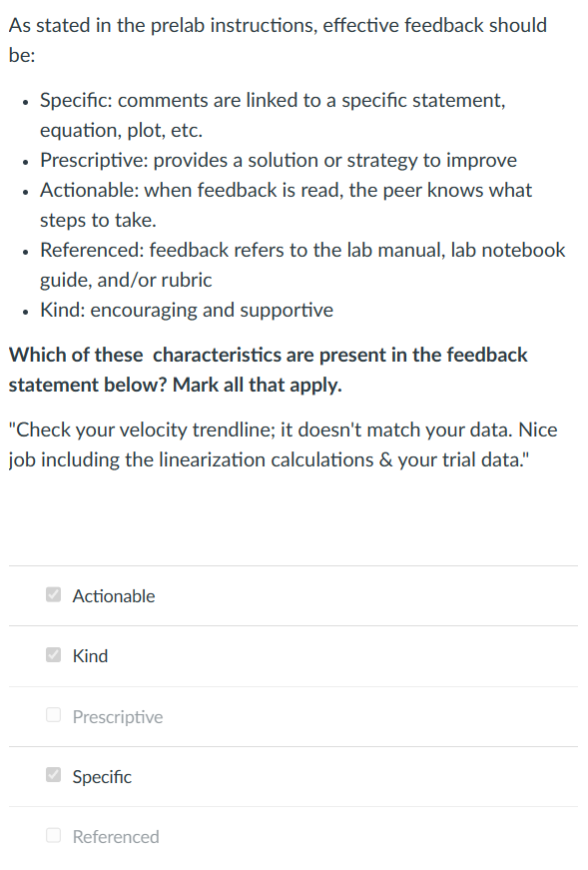The width and height of the screenshot is (588, 870).
Task: Select the Kind answer option
Action: [90, 655]
